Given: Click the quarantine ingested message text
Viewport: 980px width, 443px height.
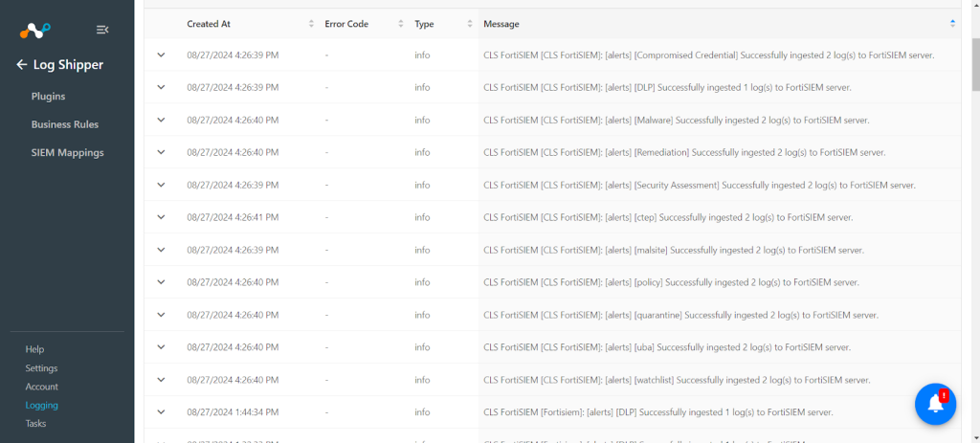Looking at the screenshot, I should (x=681, y=315).
